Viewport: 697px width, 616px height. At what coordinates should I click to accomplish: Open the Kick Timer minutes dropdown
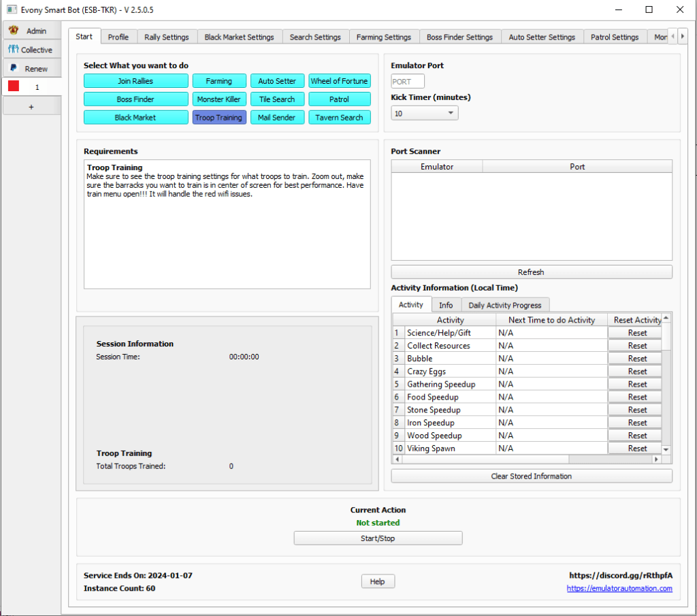424,114
